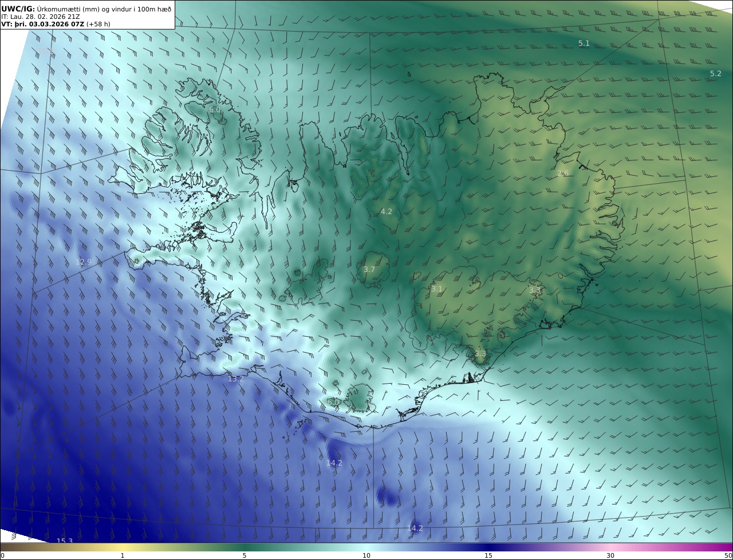Click the 6.0 value over the Westfjords

(215, 110)
